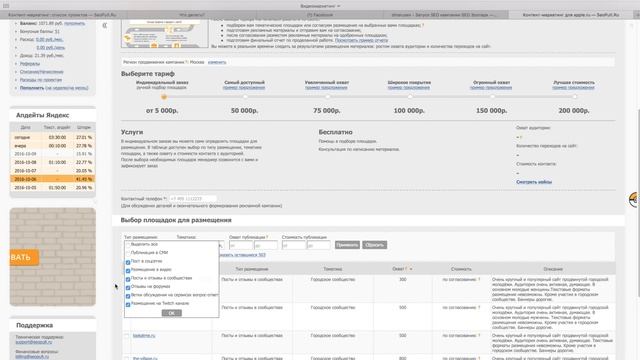This screenshot has width=640, height=360.
Task: Switch to 'Что делаем?' browser tab
Action: tap(192, 15)
